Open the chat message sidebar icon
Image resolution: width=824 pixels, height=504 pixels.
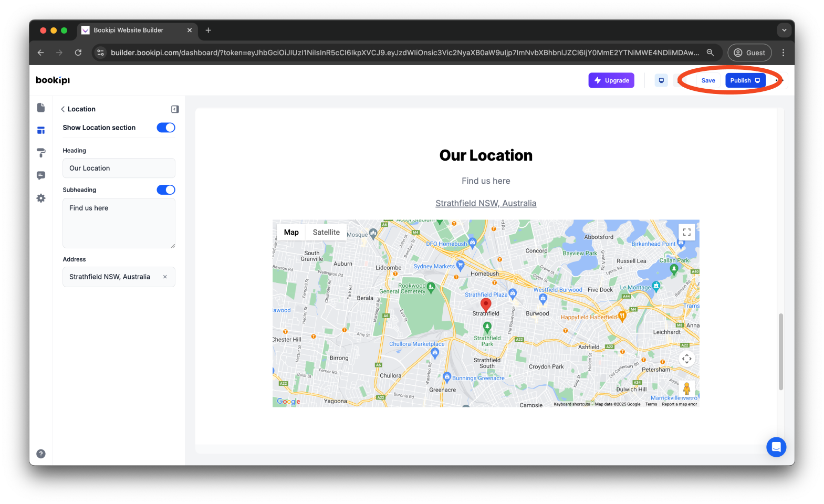click(x=41, y=175)
